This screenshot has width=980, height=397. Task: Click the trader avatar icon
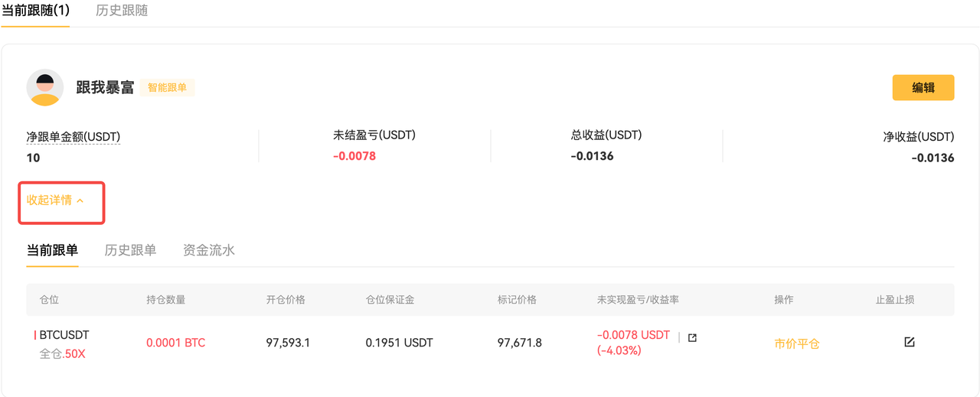[x=45, y=87]
